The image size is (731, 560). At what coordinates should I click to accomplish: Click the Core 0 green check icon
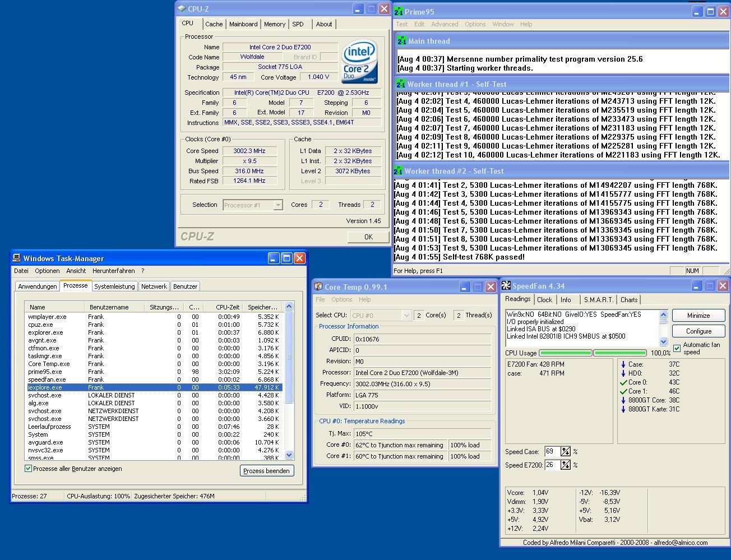click(623, 382)
